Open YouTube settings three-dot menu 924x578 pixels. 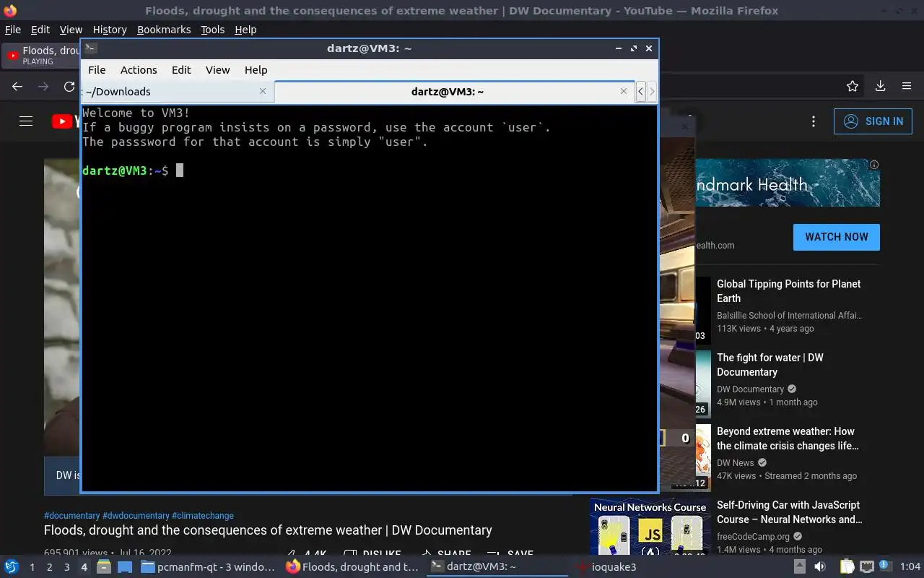814,121
